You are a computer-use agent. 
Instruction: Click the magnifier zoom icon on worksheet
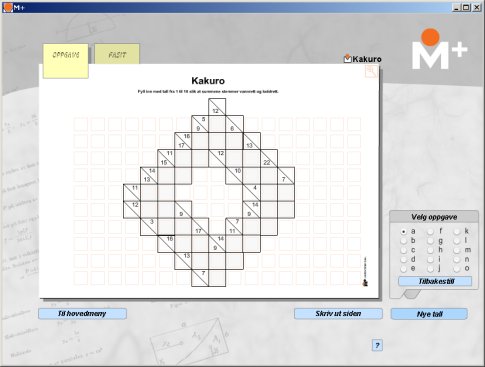pyautogui.click(x=371, y=71)
